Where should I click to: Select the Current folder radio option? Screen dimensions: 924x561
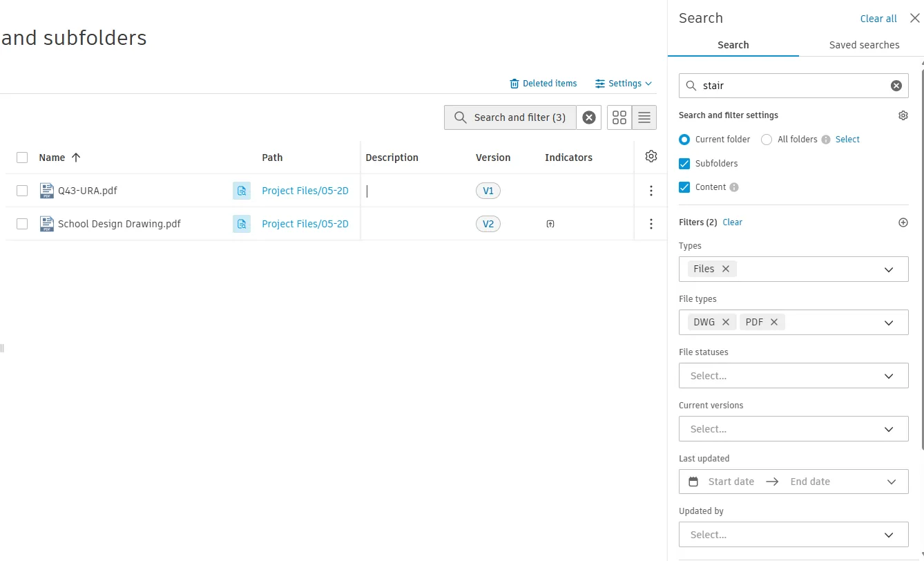(684, 140)
